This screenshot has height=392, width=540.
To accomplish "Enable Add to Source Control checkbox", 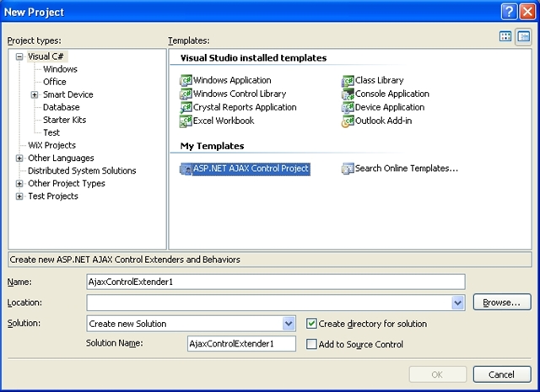I will point(311,344).
